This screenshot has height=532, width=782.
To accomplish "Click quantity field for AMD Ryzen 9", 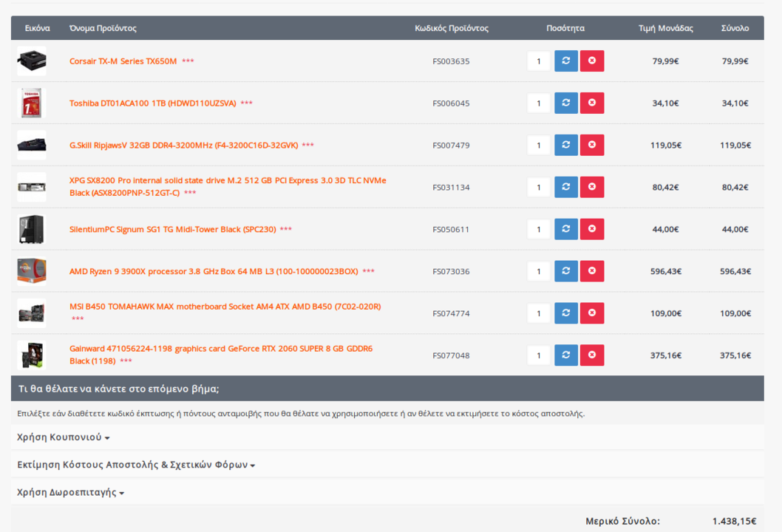I will (539, 271).
